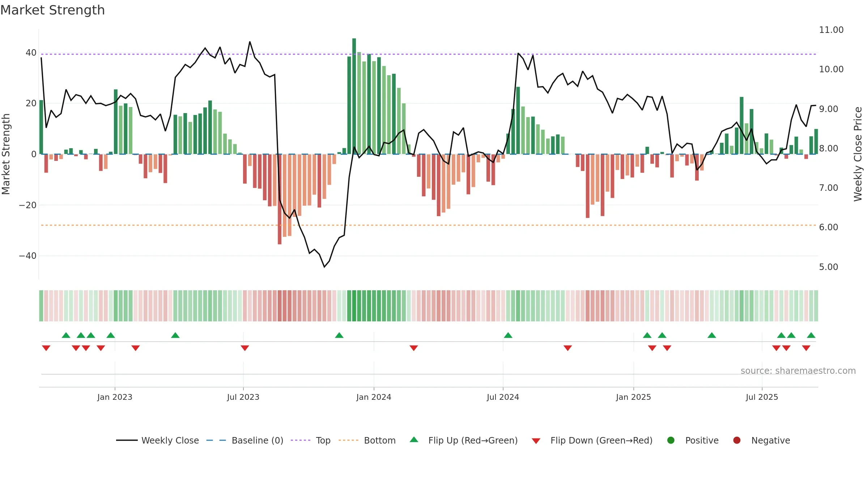The height and width of the screenshot is (488, 868).
Task: Click the Top legend label
Action: (323, 440)
